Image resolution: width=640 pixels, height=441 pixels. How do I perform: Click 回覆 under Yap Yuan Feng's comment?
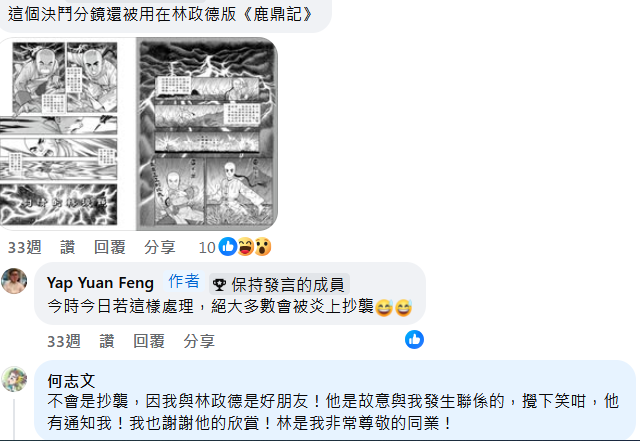[x=149, y=341]
